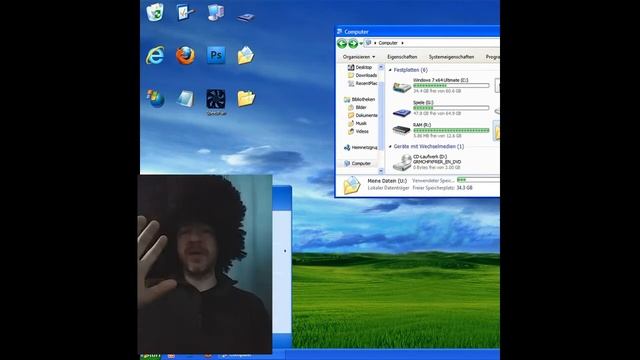
Task: Open the Dokumente library in the sidebar
Action: 362,116
